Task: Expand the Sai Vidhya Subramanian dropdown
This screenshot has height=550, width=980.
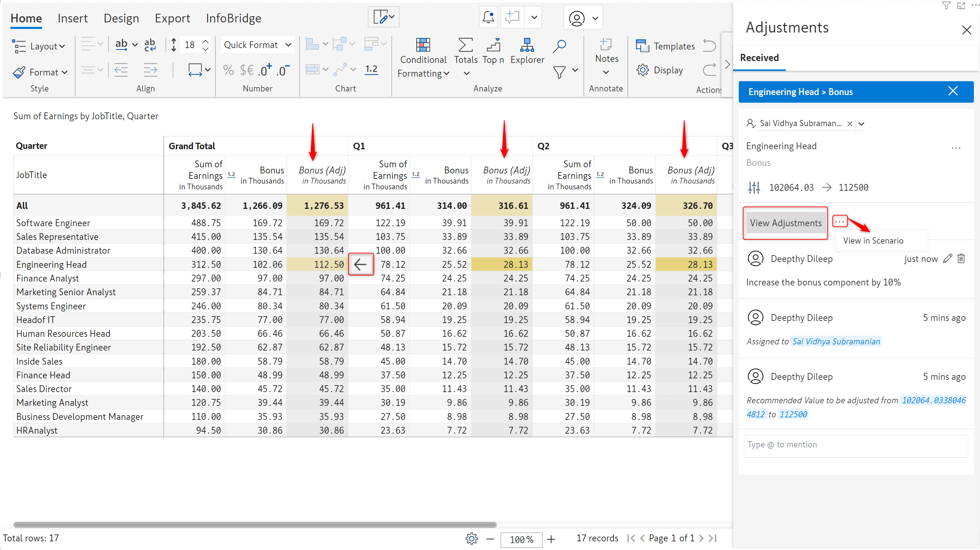Action: [x=864, y=123]
